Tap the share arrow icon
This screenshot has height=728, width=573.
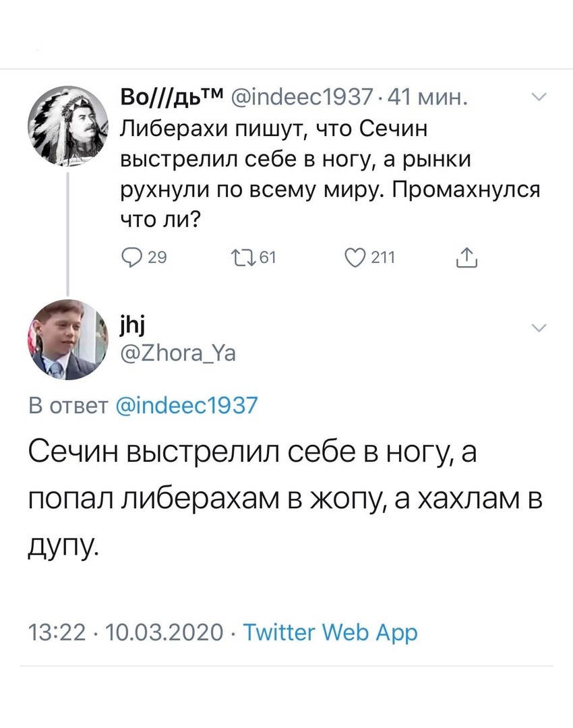(466, 257)
